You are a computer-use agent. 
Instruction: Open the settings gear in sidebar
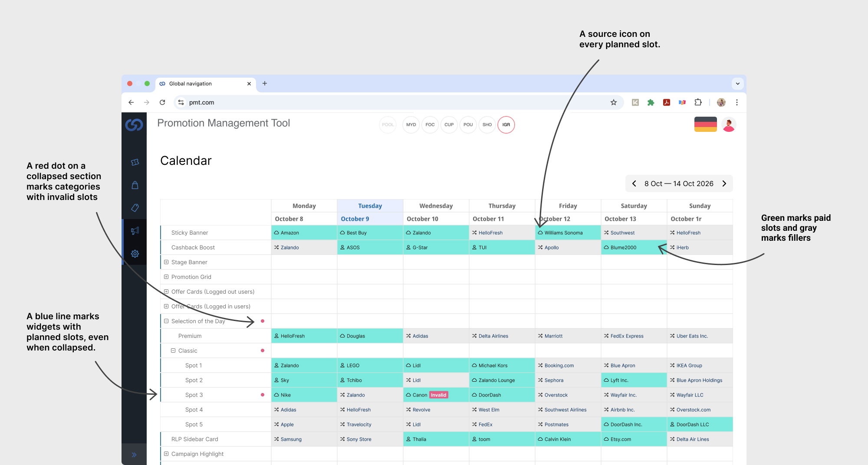pyautogui.click(x=135, y=254)
